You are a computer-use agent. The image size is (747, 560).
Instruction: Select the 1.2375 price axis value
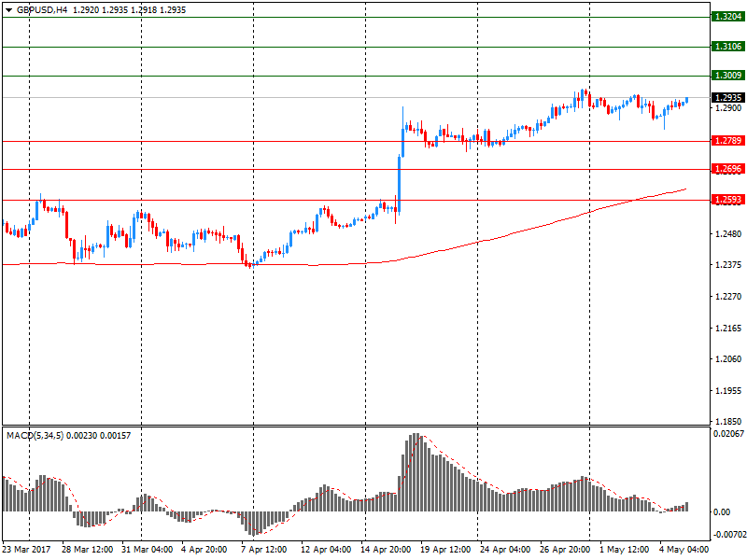pos(728,265)
